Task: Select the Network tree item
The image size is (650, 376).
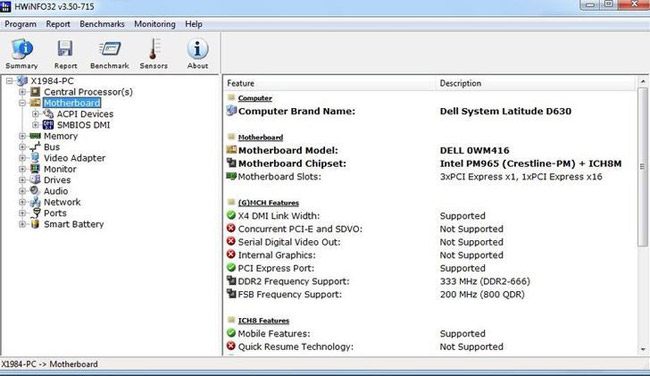Action: pos(62,202)
